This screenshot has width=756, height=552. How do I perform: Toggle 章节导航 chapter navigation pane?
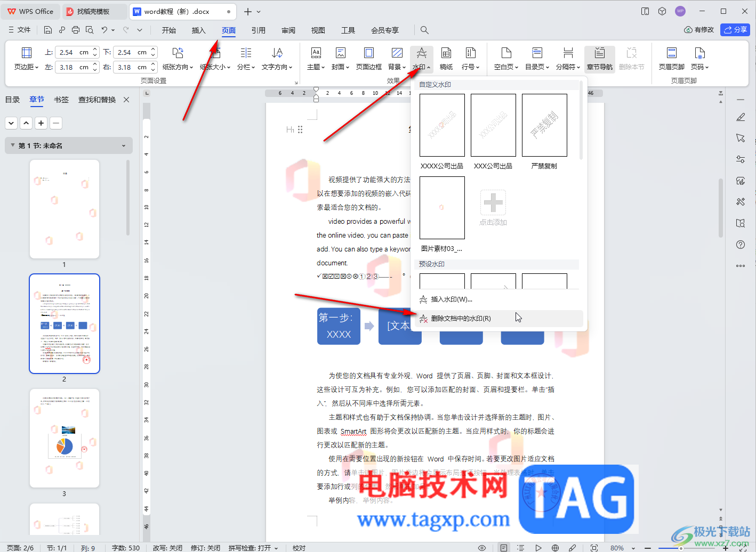pos(600,59)
